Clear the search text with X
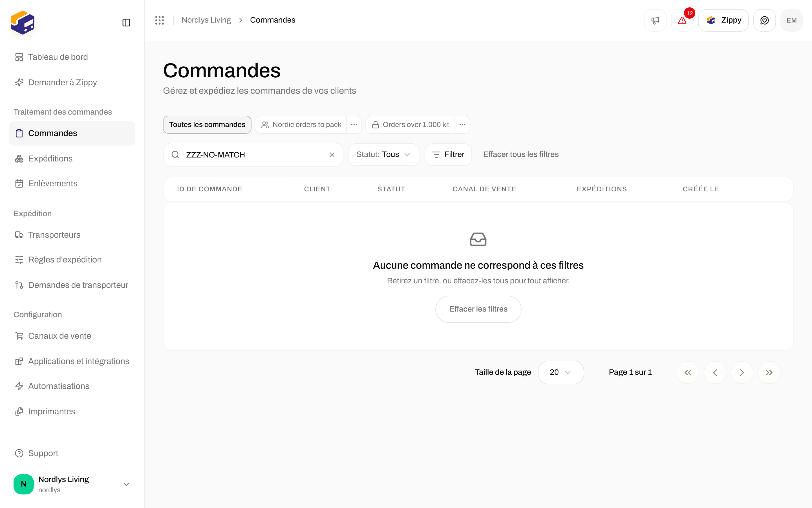Image resolution: width=812 pixels, height=508 pixels. pos(332,155)
